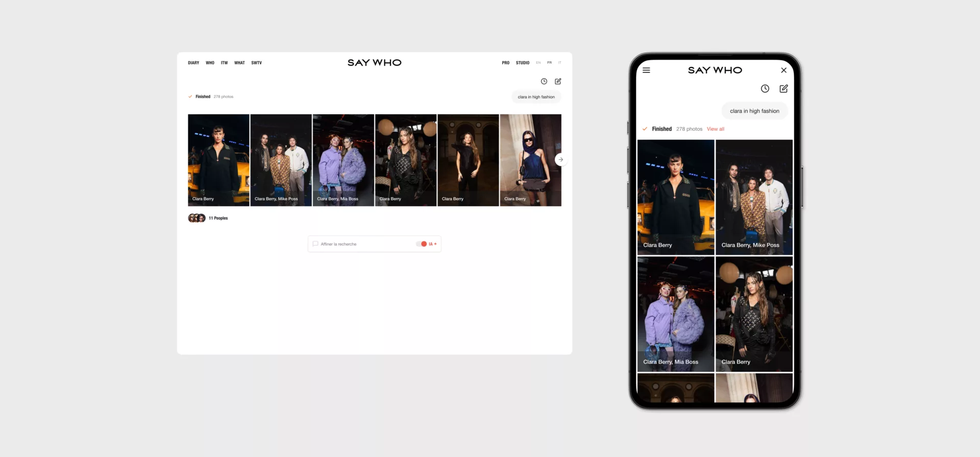
Task: Open the WHAT menu item
Action: [239, 63]
